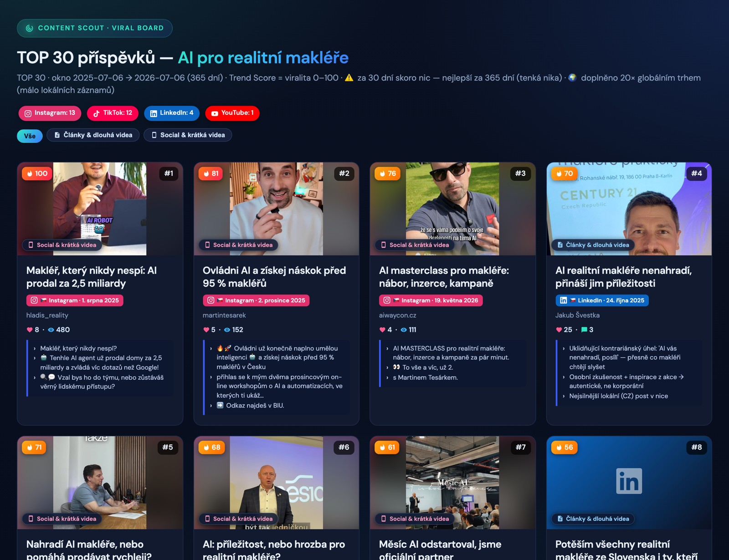Click Instagram · 2. prosince 2025 badge

pyautogui.click(x=256, y=300)
